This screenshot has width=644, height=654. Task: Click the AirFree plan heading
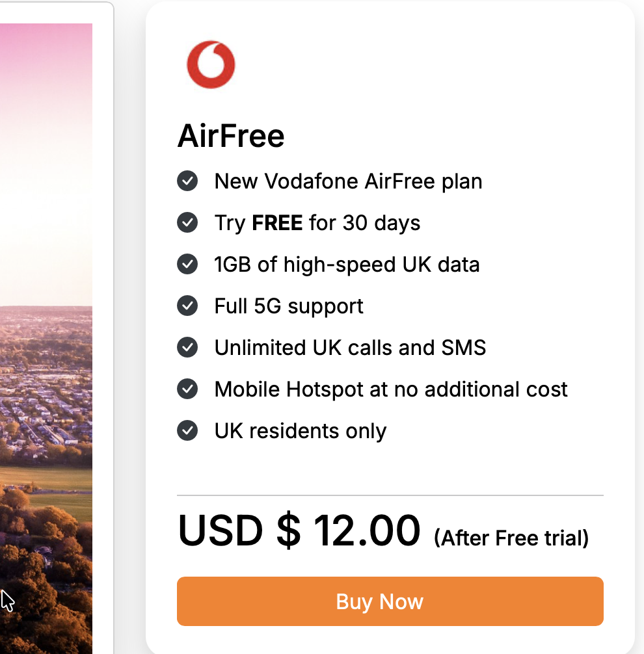pyautogui.click(x=231, y=137)
